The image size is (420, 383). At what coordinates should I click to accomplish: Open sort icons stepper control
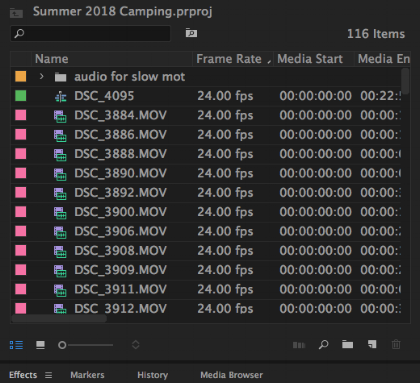[x=136, y=345]
